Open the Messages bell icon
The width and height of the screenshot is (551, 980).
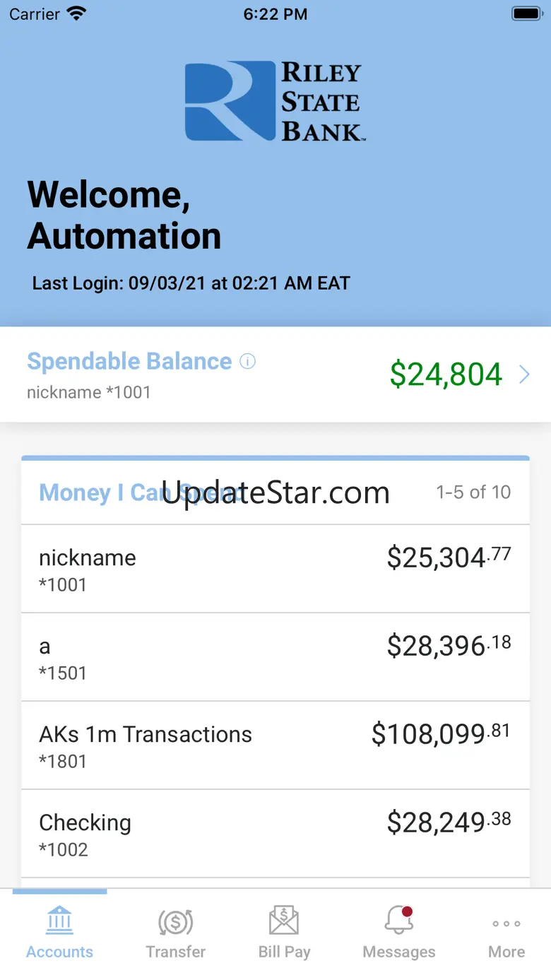399,921
